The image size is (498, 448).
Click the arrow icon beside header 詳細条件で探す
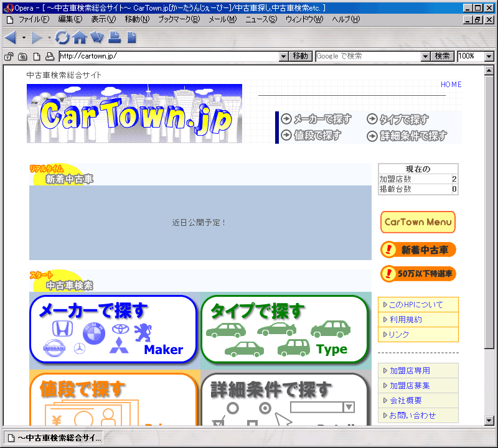point(372,136)
